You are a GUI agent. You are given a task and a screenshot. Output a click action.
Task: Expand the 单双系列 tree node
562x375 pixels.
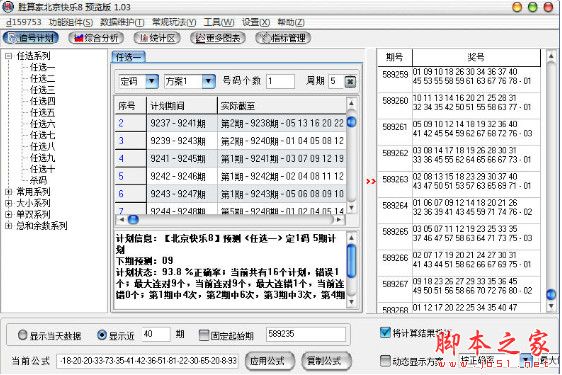click(9, 214)
